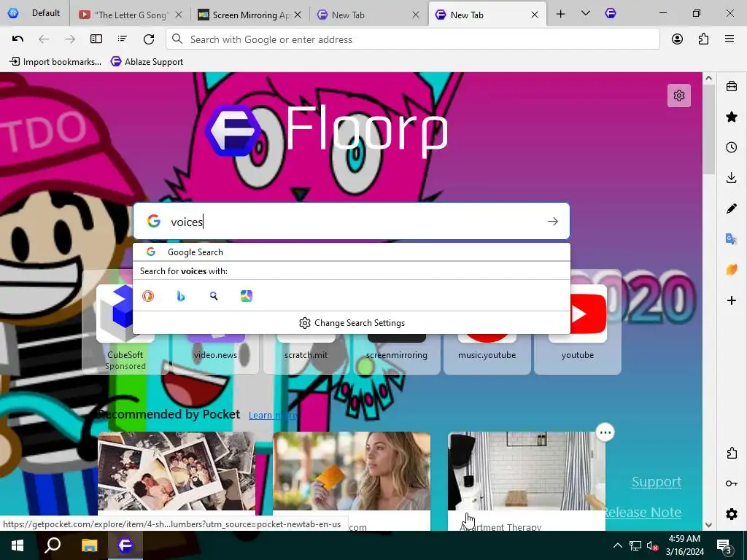Viewport: 747px width, 560px height.
Task: Open Windows taskbar search
Action: (53, 545)
